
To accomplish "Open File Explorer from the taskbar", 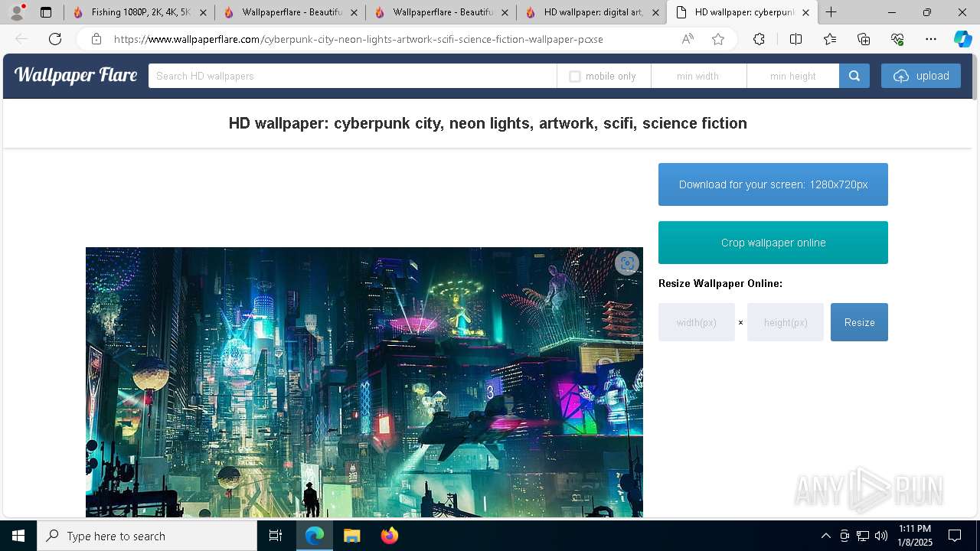I will click(x=351, y=536).
